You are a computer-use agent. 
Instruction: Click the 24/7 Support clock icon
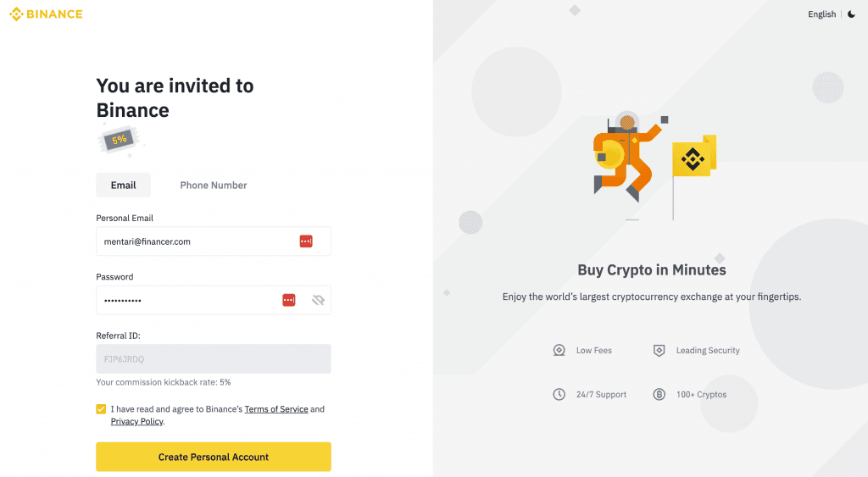pyautogui.click(x=559, y=394)
